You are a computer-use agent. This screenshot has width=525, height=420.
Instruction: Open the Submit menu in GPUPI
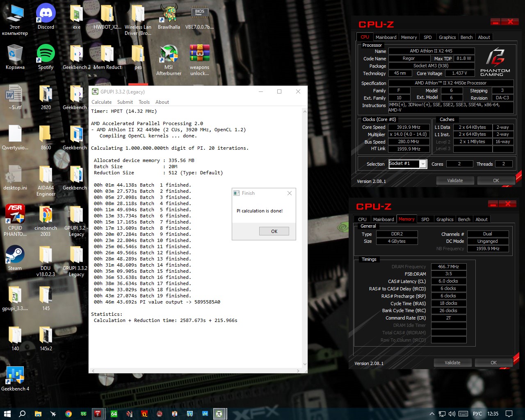tap(125, 102)
